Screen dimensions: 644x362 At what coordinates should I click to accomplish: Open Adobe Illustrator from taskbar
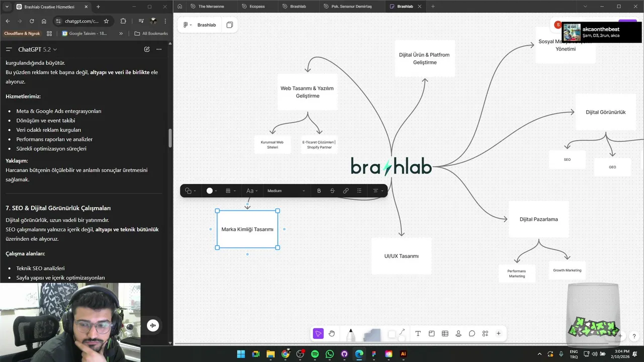pos(403,354)
